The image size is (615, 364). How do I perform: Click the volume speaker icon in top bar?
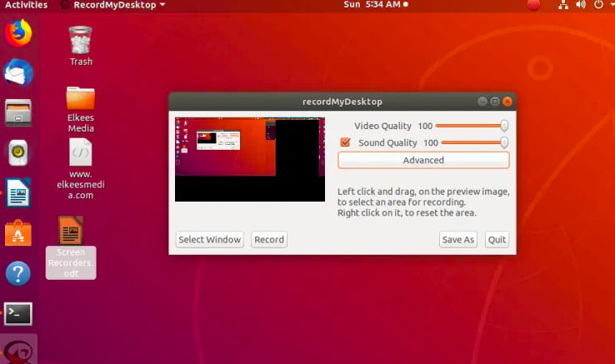(581, 5)
